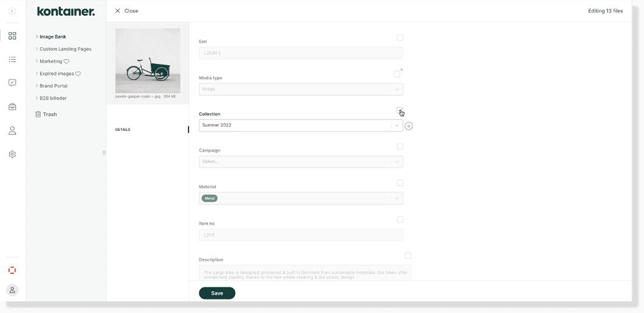Click the Ean input field
The height and width of the screenshot is (313, 644).
(300, 53)
